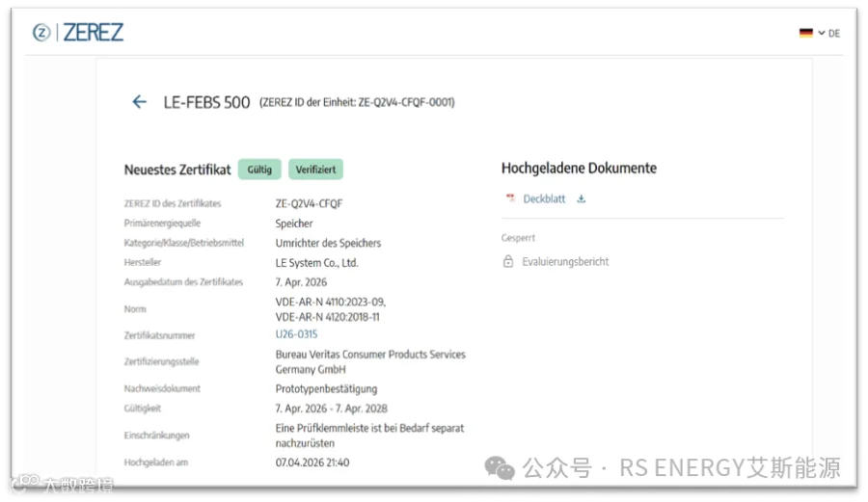Select Umrichter des Speichers value
The width and height of the screenshot is (868, 502).
328,243
